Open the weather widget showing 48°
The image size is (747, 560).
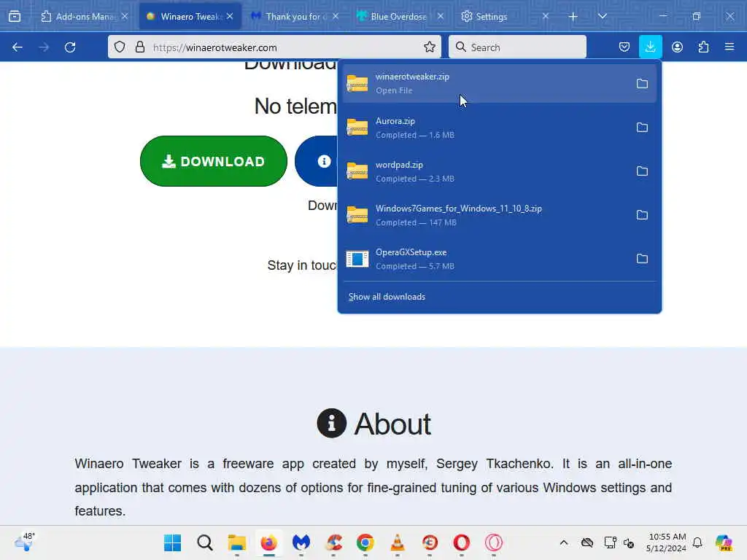point(25,542)
